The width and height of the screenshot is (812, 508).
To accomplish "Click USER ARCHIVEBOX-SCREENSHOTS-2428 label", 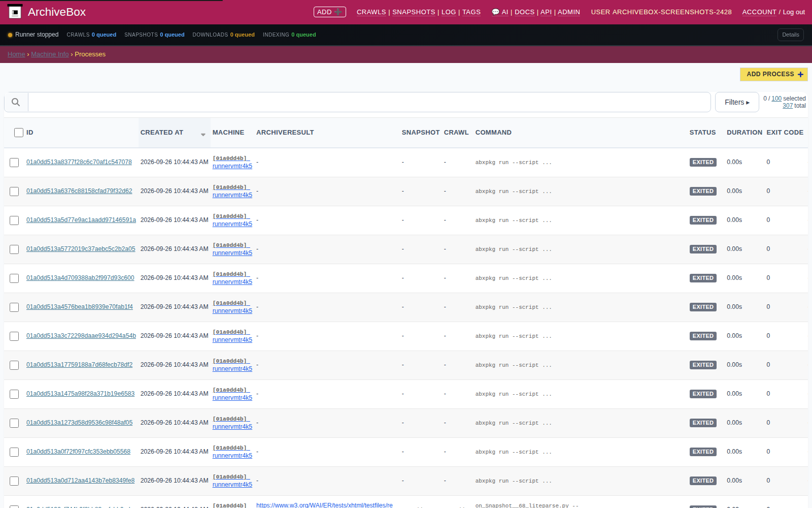I will pyautogui.click(x=661, y=12).
